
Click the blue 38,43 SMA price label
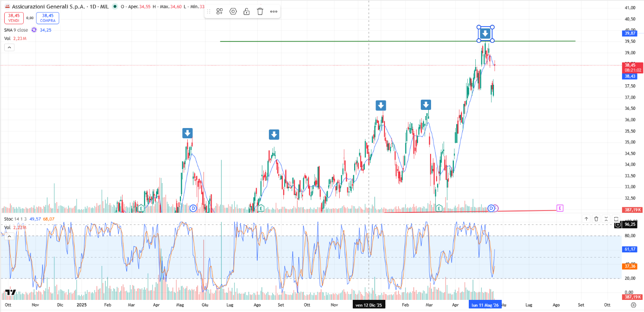point(630,76)
